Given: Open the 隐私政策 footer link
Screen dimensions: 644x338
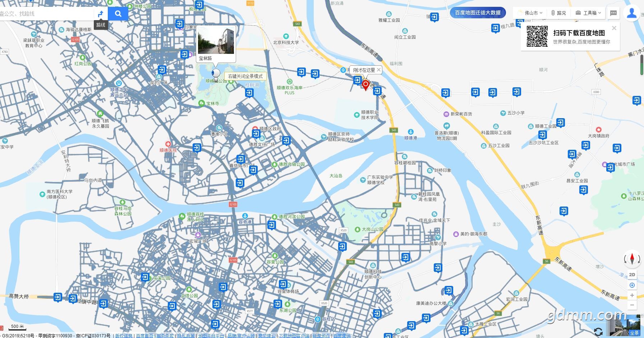Looking at the screenshot, I should click(x=186, y=336).
